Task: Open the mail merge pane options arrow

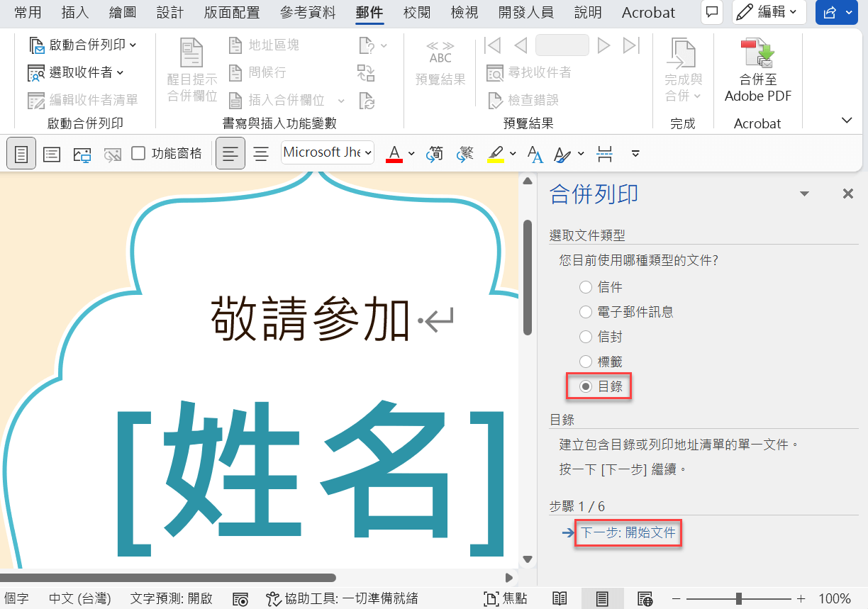Action: click(x=804, y=194)
